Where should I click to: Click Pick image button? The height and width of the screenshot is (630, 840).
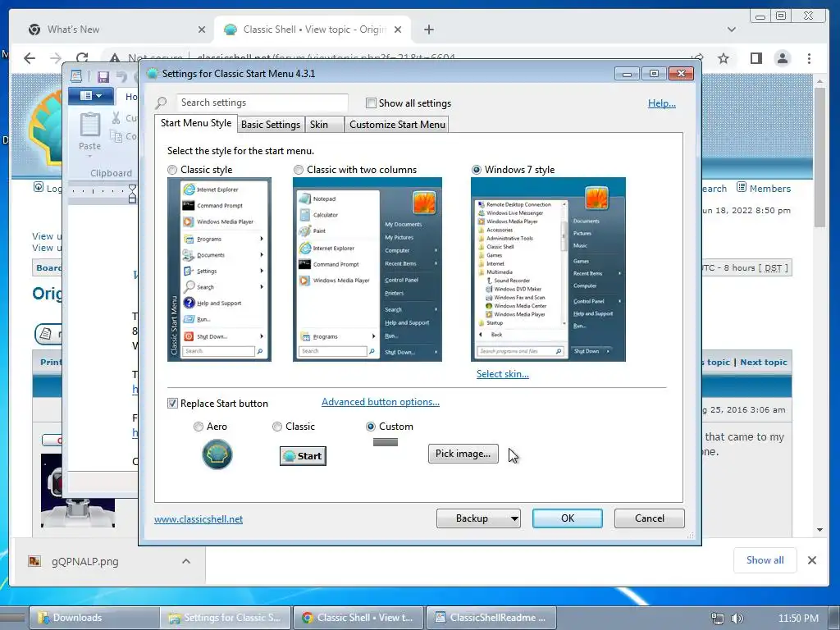coord(463,453)
